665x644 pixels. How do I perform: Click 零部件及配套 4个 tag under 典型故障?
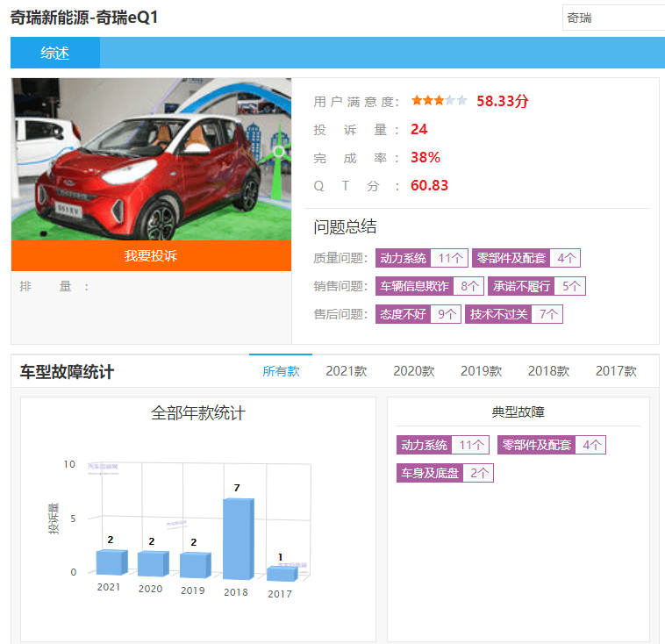551,445
